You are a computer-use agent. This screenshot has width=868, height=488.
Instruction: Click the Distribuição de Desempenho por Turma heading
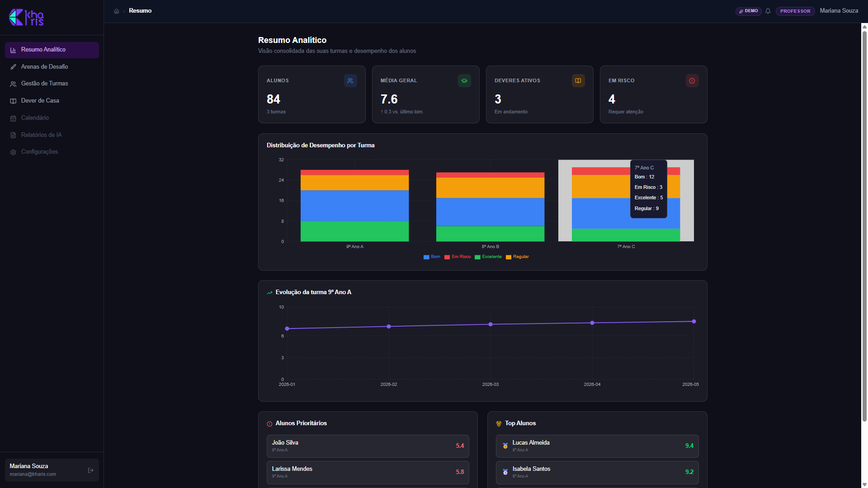[x=321, y=145]
